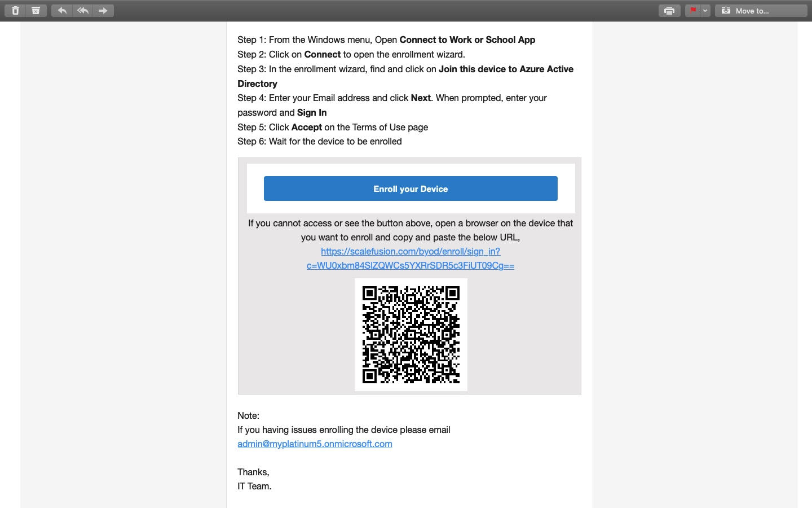The image size is (812, 508).
Task: Reply to the sender with the single arrow
Action: pyautogui.click(x=62, y=11)
